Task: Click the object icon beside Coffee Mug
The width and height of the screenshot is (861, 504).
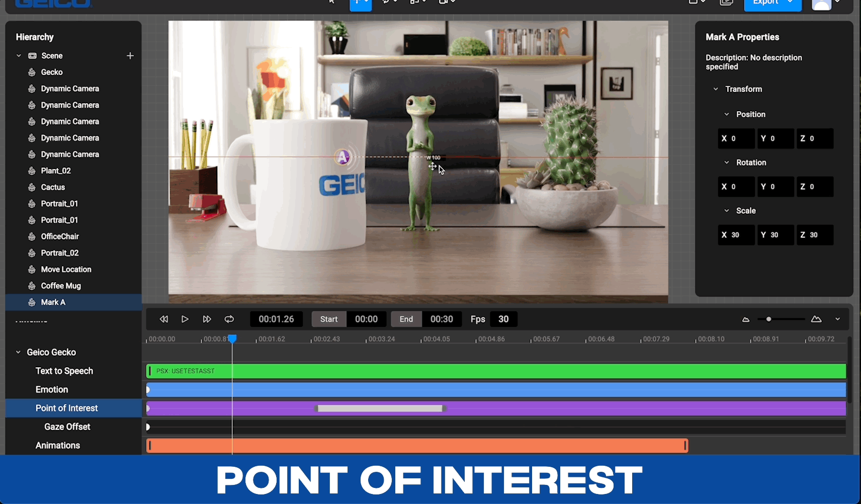Action: (x=32, y=286)
